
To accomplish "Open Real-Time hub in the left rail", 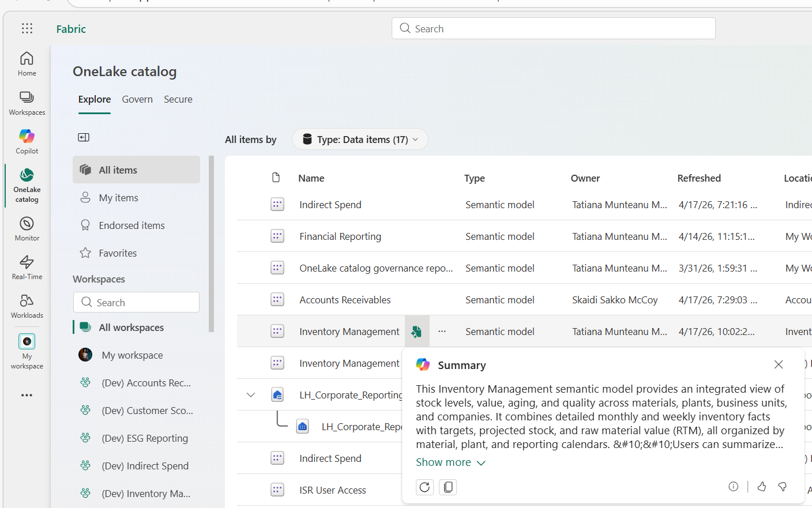I will coord(27,267).
